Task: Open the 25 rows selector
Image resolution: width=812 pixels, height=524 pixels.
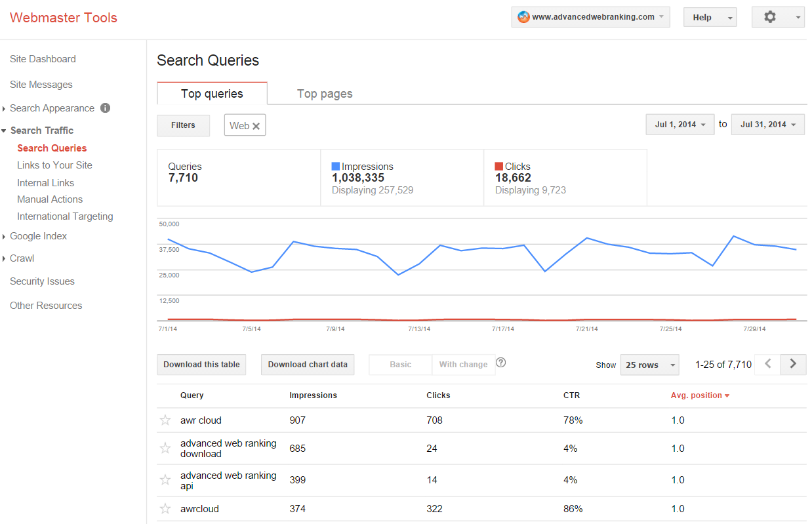Action: click(649, 365)
